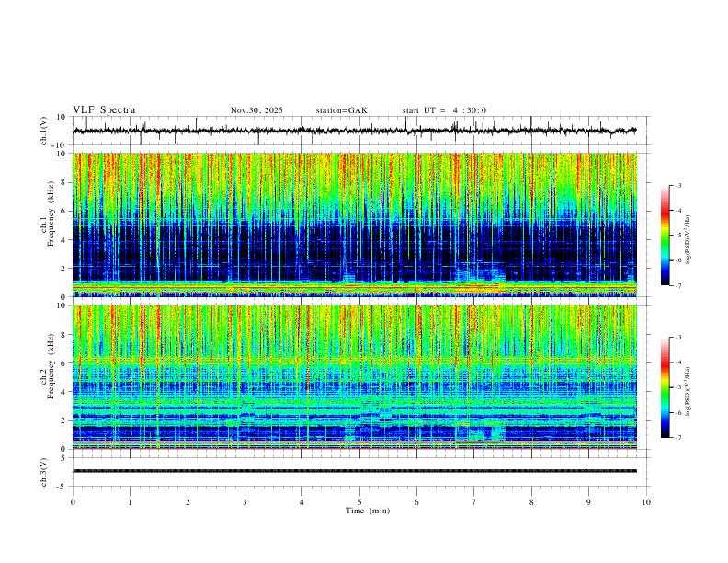The width and height of the screenshot is (728, 563).
Task: Click the "8" kHz tick on ch.1 frequency axis
Action: [64, 182]
